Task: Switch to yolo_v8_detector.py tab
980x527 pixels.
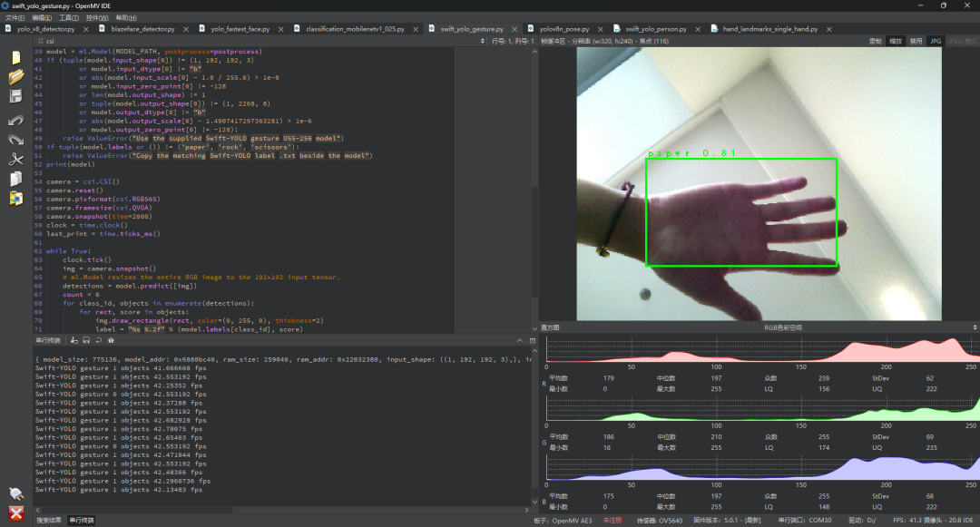Action: click(45, 29)
